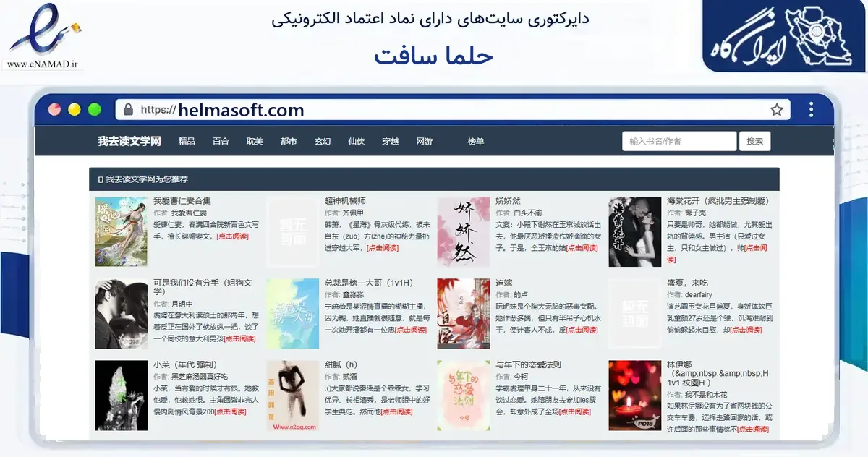Click the 小茉 book cover

(x=121, y=396)
